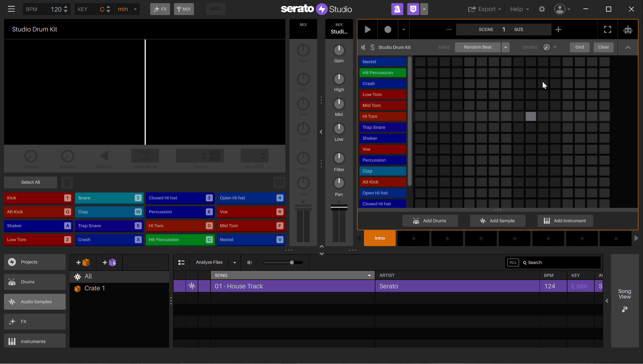Enter fullscreen sequencer view icon

pos(607,30)
